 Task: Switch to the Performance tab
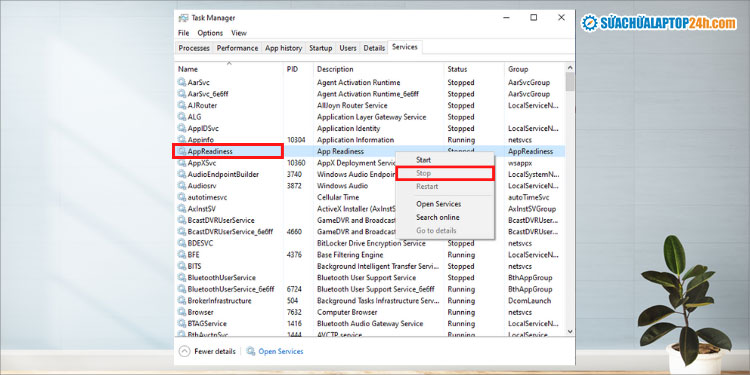[237, 48]
